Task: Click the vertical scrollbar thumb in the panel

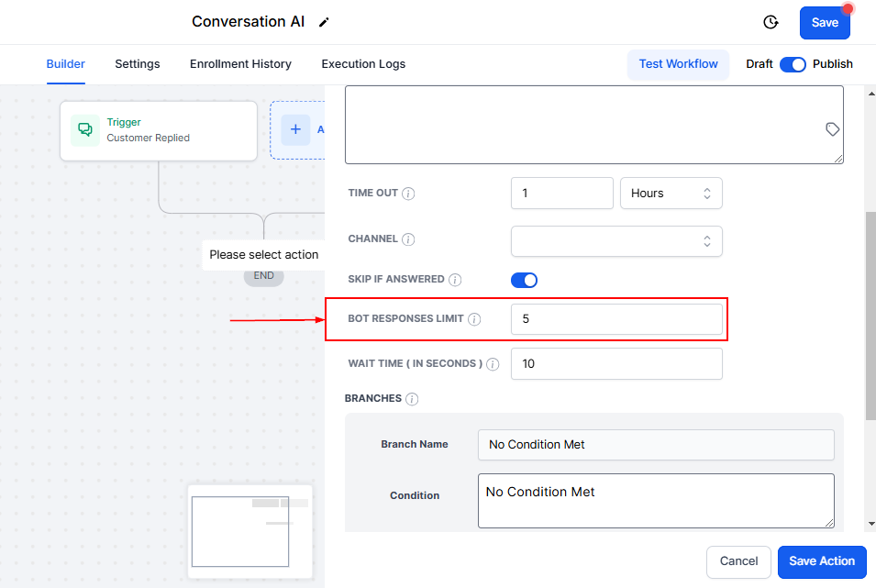Action: click(870, 316)
